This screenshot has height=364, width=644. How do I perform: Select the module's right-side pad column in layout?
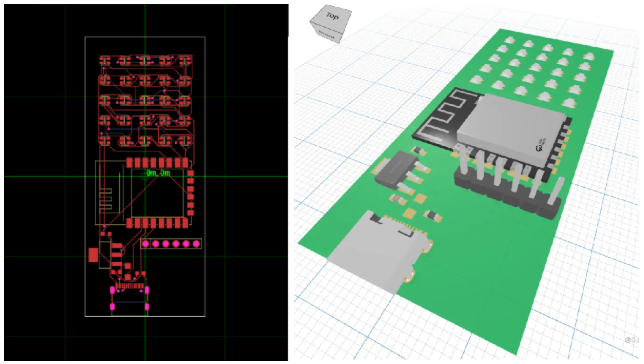point(191,192)
